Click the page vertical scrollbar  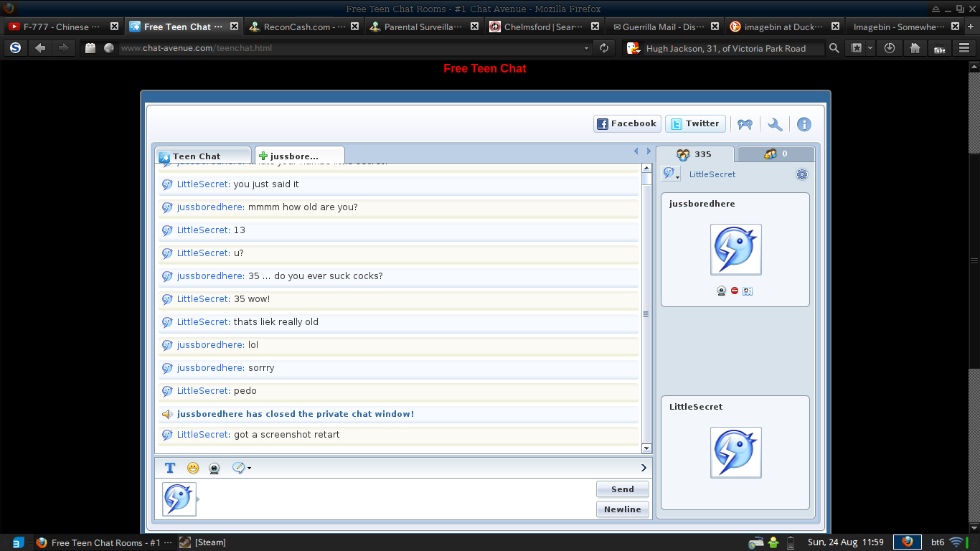coord(974,261)
